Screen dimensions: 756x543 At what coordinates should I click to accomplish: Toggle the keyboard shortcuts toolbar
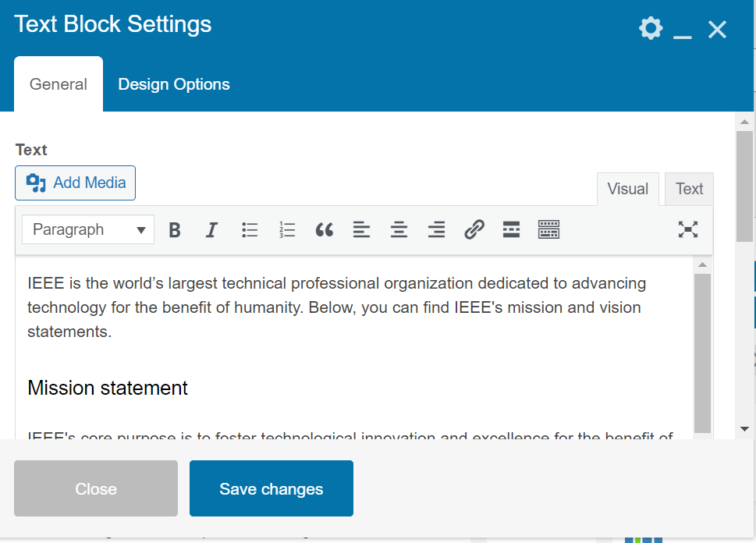pos(548,229)
